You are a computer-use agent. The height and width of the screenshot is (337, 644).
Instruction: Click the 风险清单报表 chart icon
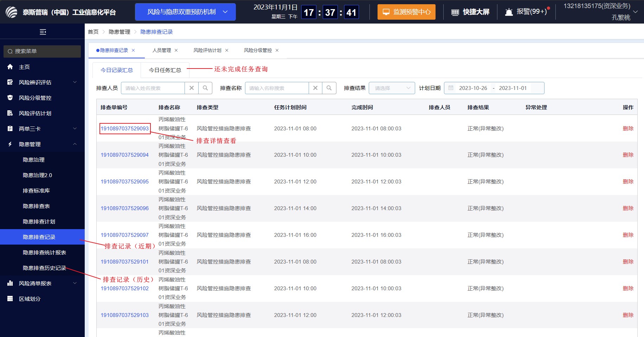click(10, 283)
